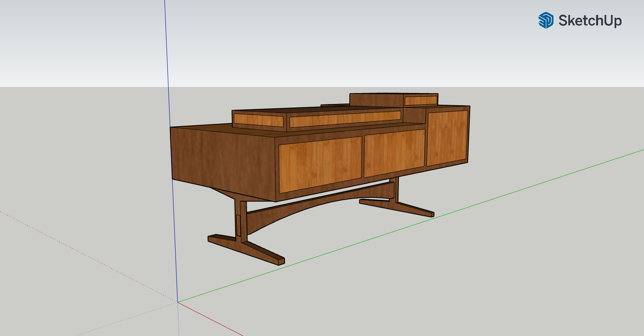The height and width of the screenshot is (336, 644).
Task: Select the short left drawer on raised shelf
Action: pyautogui.click(x=259, y=120)
